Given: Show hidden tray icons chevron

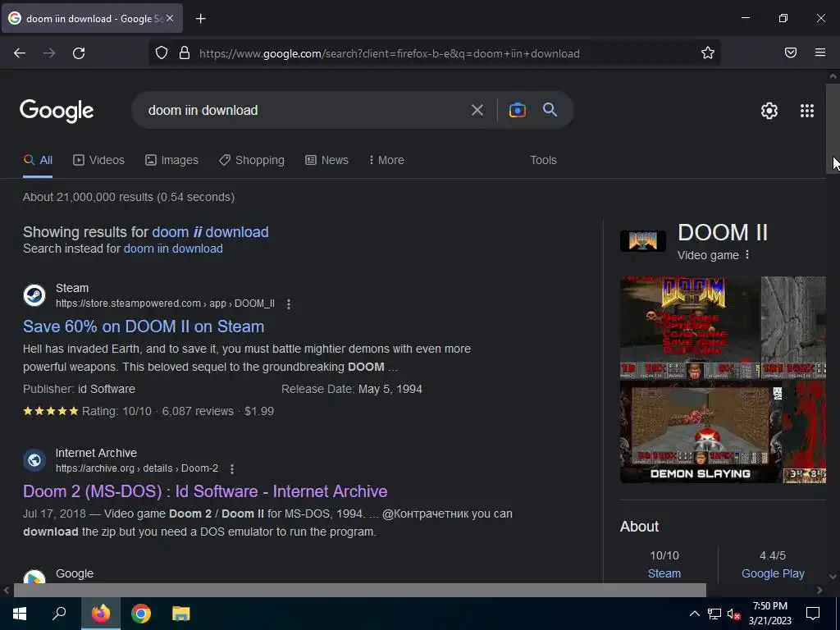Looking at the screenshot, I should click(694, 614).
